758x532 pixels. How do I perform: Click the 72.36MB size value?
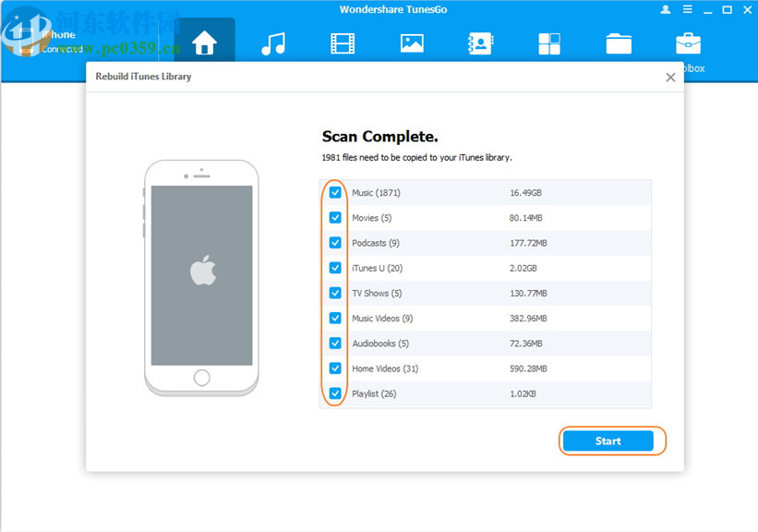pos(525,344)
